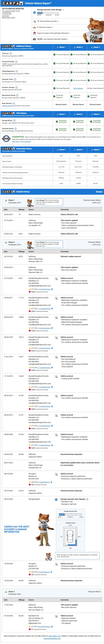Open the Structural Damage info icon
Screen dimensions: 104x644
[x=16, y=61]
